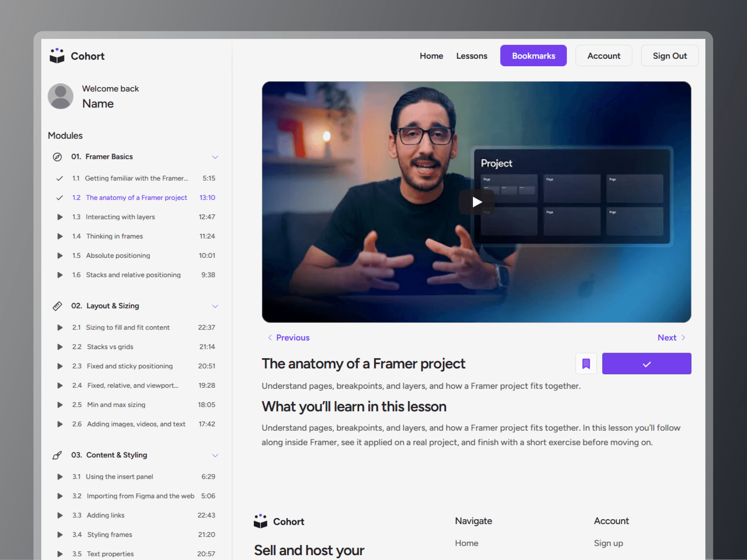This screenshot has width=747, height=560.
Task: Click play icon for Stacks vs grids
Action: point(60,347)
